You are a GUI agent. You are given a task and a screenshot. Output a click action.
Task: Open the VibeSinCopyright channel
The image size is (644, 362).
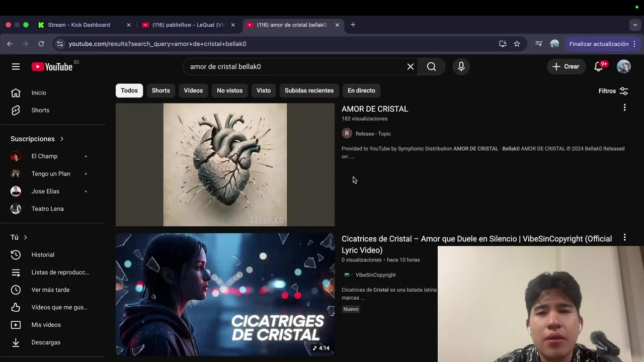[375, 275]
